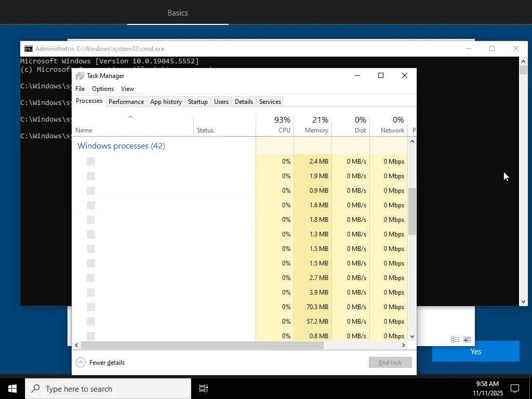
Task: Sort by the 0% Disk column header
Action: coord(351,125)
